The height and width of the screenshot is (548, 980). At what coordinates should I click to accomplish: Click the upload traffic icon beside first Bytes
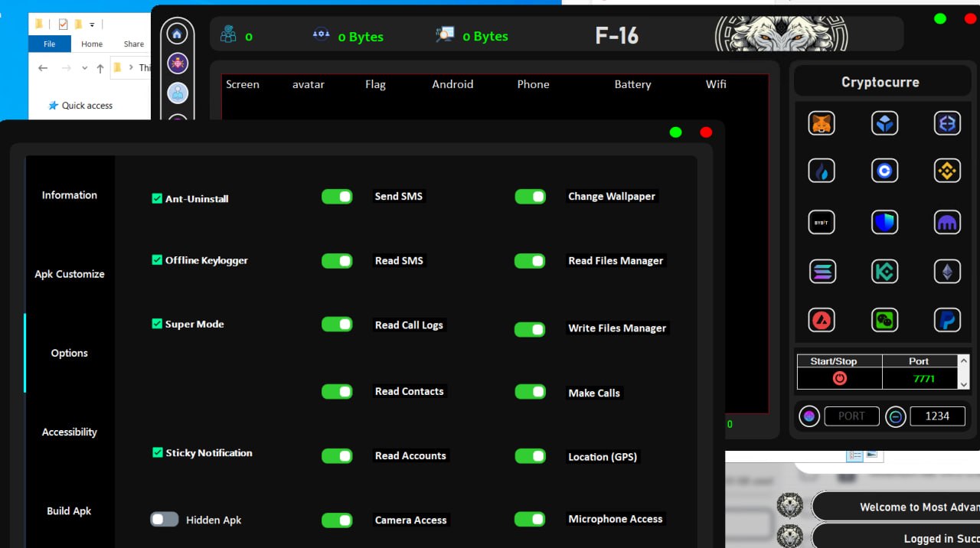322,34
